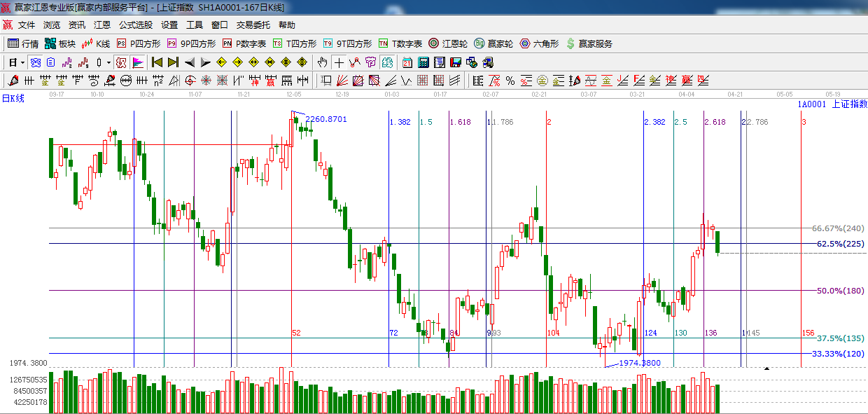Select the hand pan tool icon
This screenshot has height=414, width=868.
tap(322, 62)
